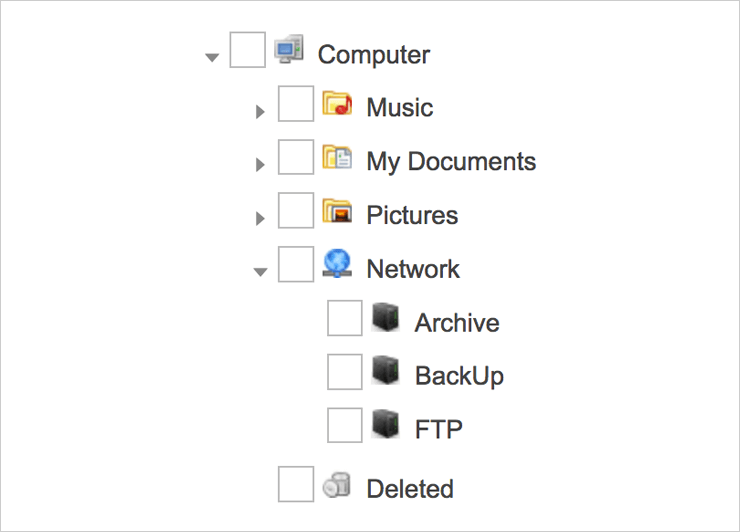Image resolution: width=740 pixels, height=532 pixels.
Task: Click the Music folder icon
Action: click(x=337, y=103)
